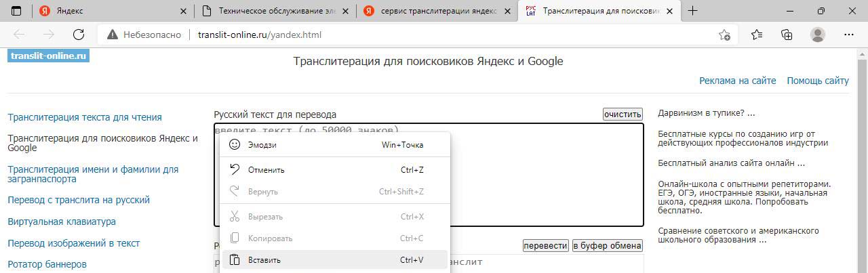Click the browser refresh icon
This screenshot has height=273, width=868.
point(78,35)
